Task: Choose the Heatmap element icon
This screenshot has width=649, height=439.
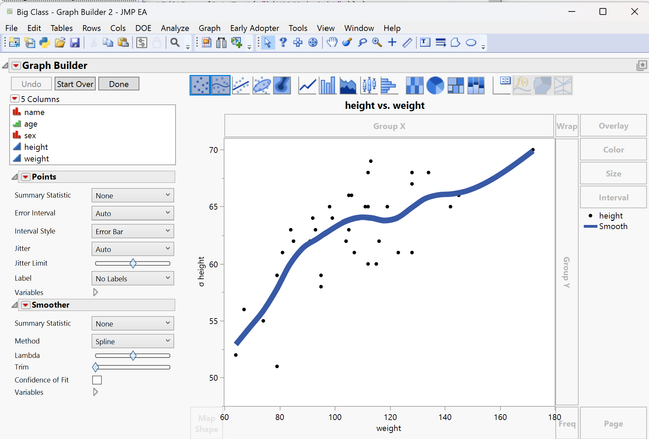Action: coord(415,85)
